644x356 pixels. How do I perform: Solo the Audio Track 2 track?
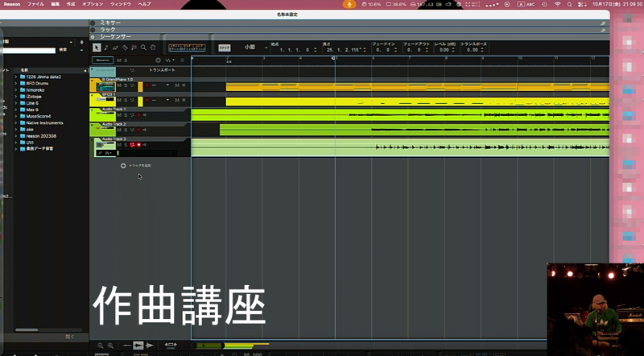point(124,130)
